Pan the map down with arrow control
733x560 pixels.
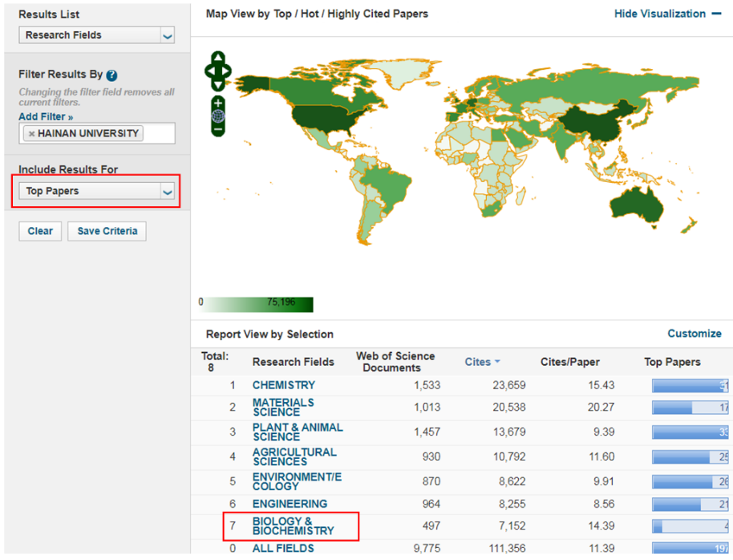pos(218,85)
